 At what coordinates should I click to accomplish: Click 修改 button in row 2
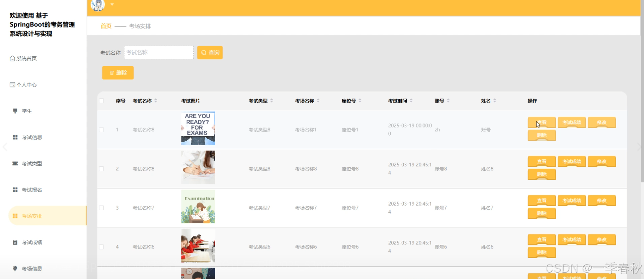[x=602, y=161]
